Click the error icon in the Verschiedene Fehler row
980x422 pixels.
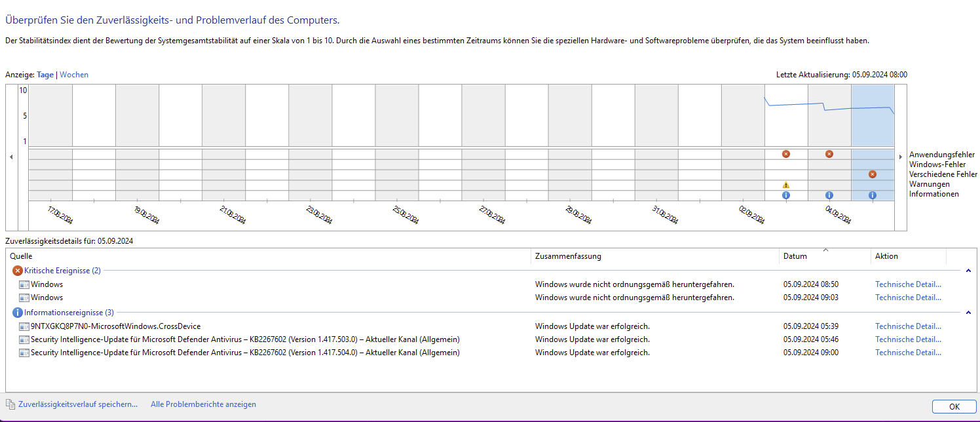coord(872,174)
